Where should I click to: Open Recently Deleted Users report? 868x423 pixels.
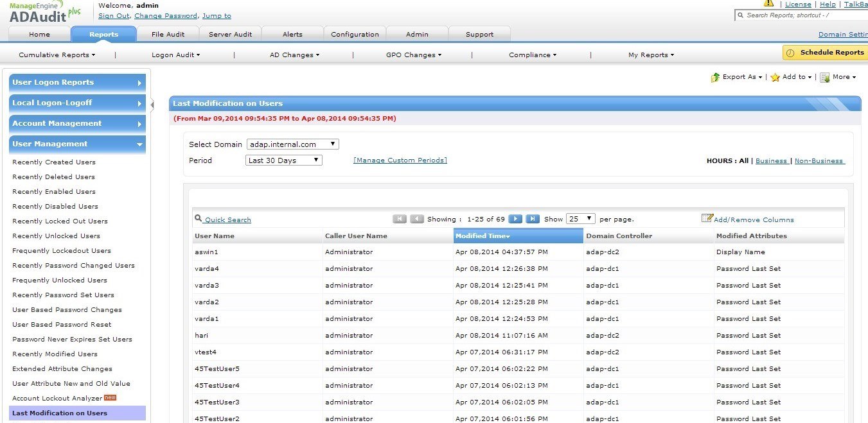[x=53, y=177]
